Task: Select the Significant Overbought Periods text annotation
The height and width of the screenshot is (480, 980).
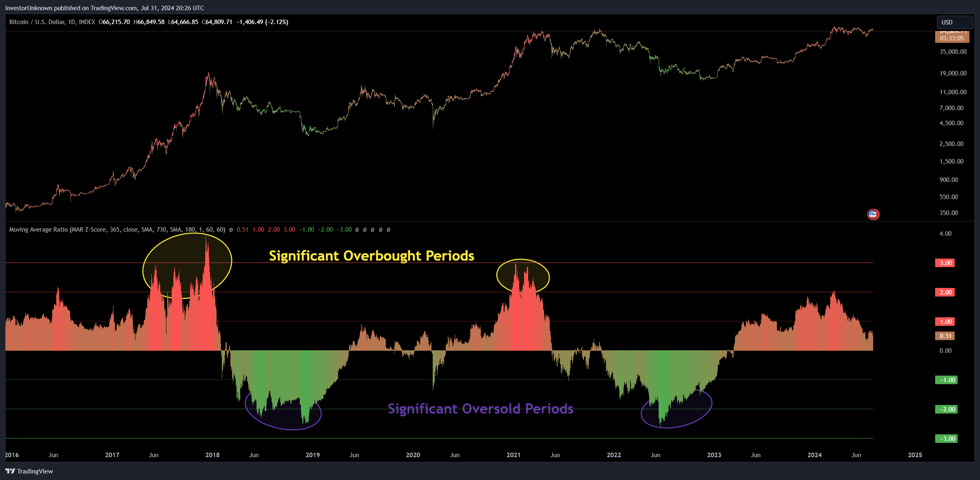Action: click(372, 256)
